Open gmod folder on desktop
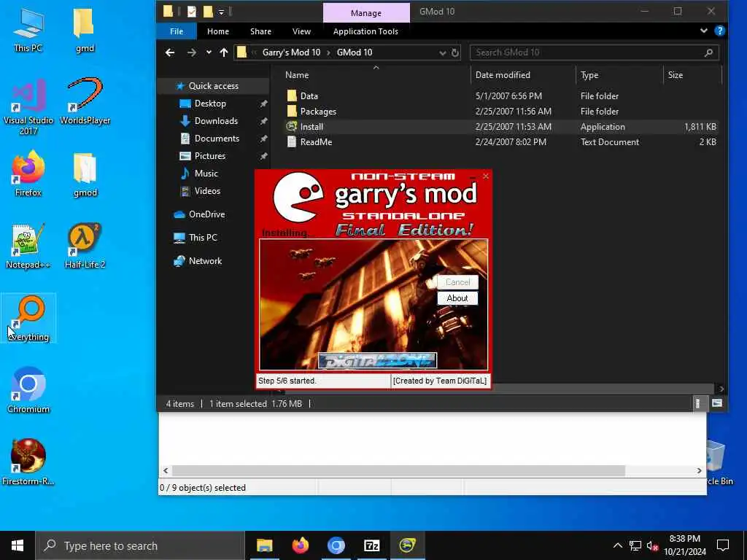 pos(85,174)
